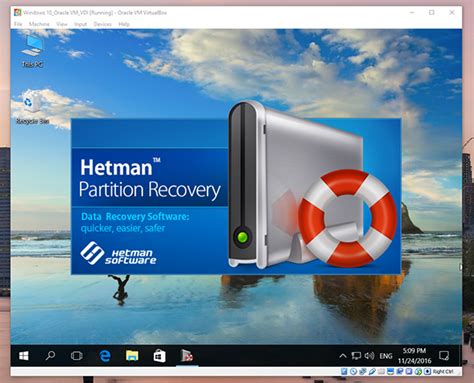This screenshot has height=383, width=474.
Task: Click the VirtualBox USB devices status icon
Action: coord(372,371)
